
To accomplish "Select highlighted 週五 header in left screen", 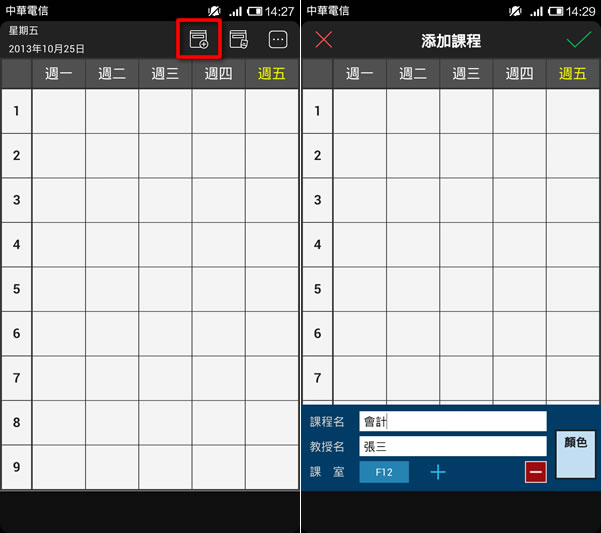I will click(272, 73).
